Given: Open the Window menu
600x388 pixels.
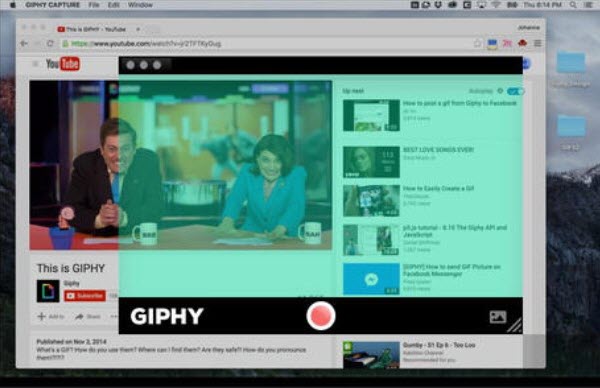Looking at the screenshot, I should (140, 5).
